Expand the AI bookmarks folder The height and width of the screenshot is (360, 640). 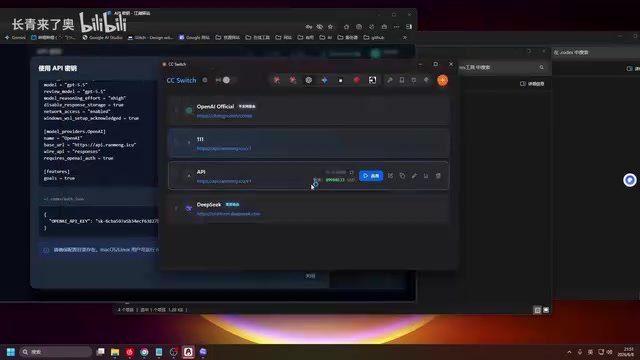point(326,38)
